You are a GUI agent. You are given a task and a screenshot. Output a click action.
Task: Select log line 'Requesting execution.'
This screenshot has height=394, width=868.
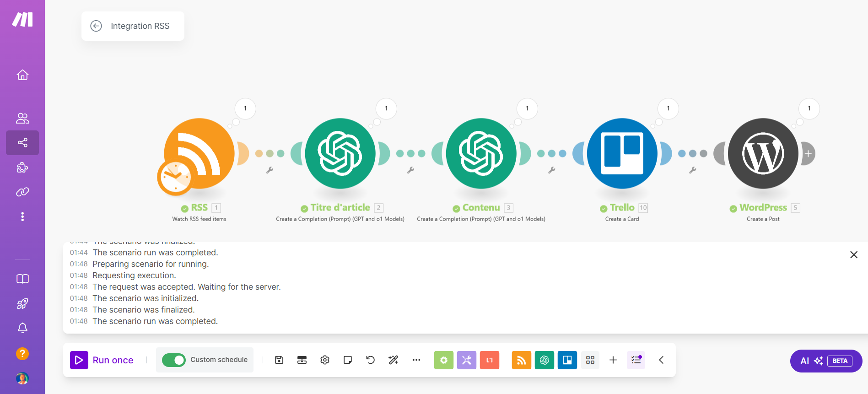tap(134, 275)
